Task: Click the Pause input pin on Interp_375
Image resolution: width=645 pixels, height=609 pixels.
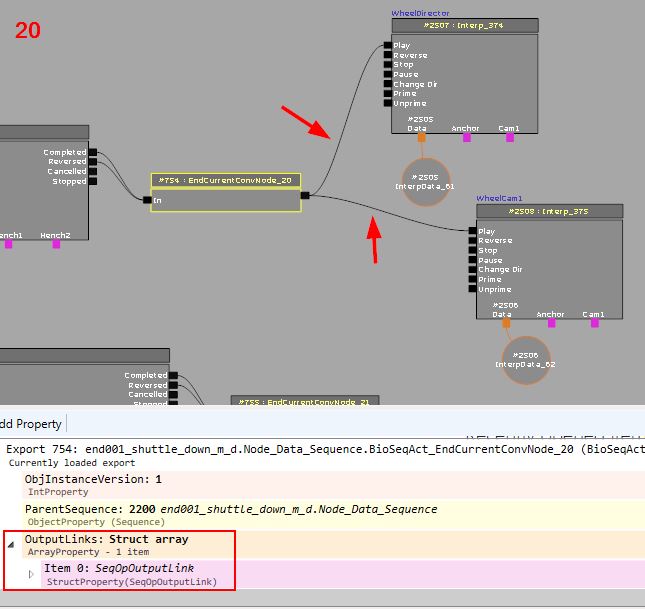Action: coord(473,260)
